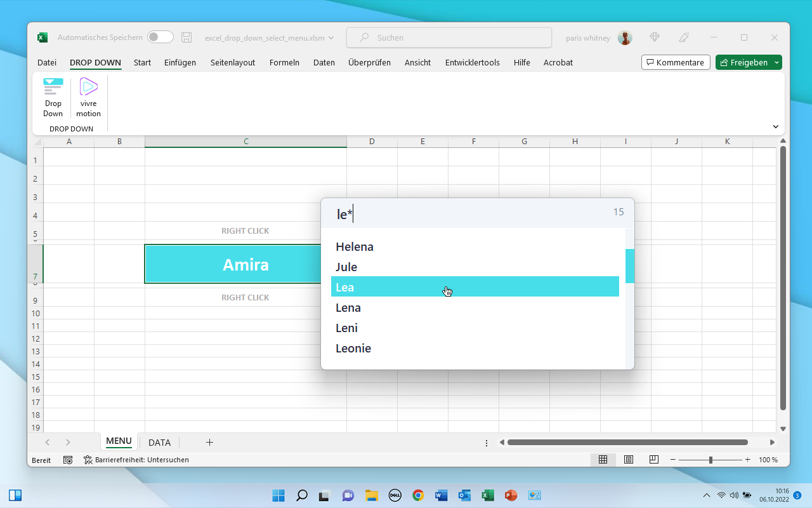Select the Drop Down tool in the ribbon

(53, 95)
